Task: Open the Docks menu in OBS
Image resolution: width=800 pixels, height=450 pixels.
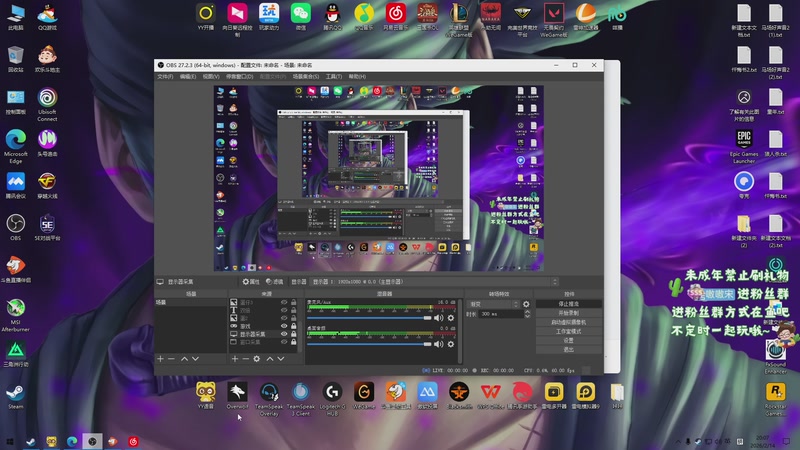Action: pyautogui.click(x=239, y=77)
